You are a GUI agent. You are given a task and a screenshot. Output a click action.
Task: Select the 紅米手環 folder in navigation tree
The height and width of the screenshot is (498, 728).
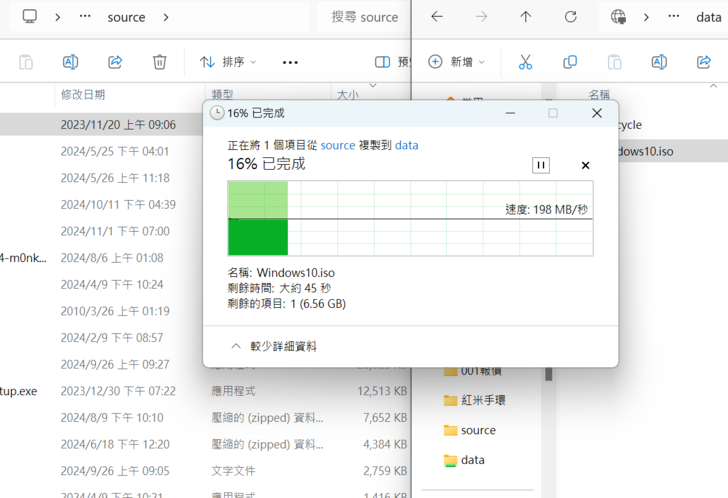point(482,400)
